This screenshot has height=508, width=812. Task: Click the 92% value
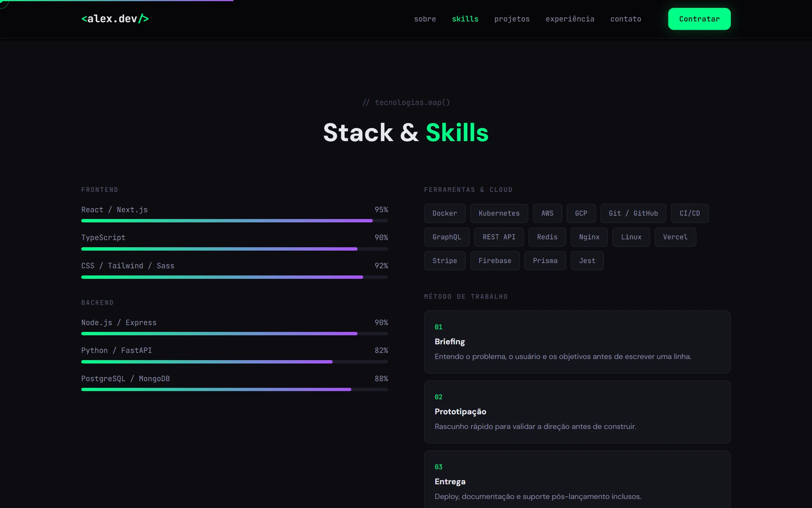(381, 266)
